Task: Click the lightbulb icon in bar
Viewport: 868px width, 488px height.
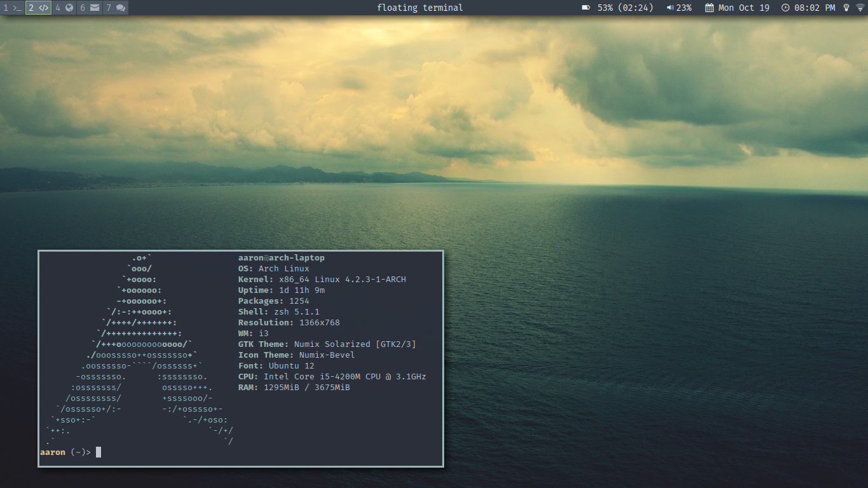Action: pyautogui.click(x=846, y=8)
